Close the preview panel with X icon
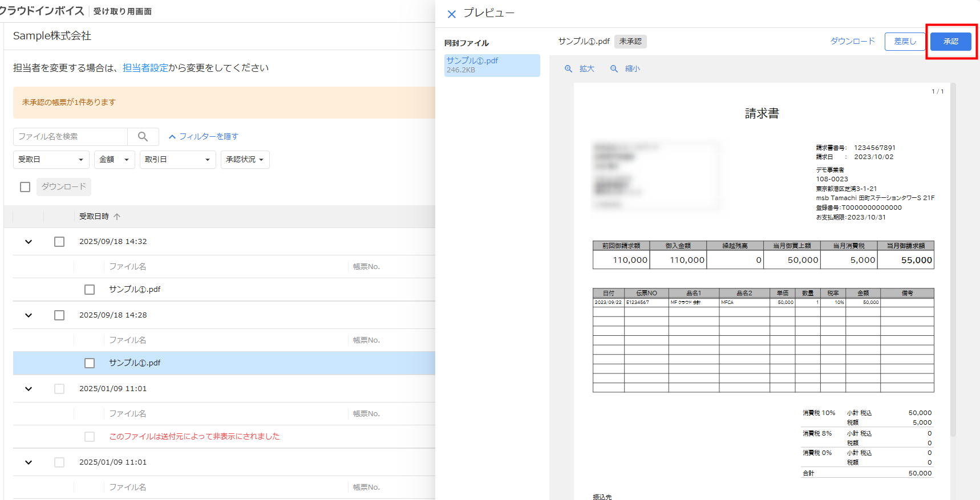The image size is (980, 500). click(x=451, y=14)
